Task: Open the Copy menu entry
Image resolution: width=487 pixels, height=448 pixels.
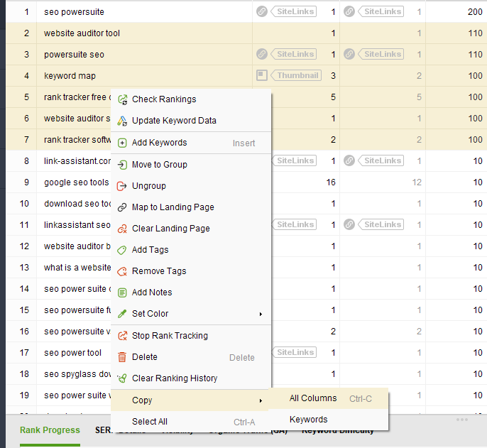Action: (190, 400)
